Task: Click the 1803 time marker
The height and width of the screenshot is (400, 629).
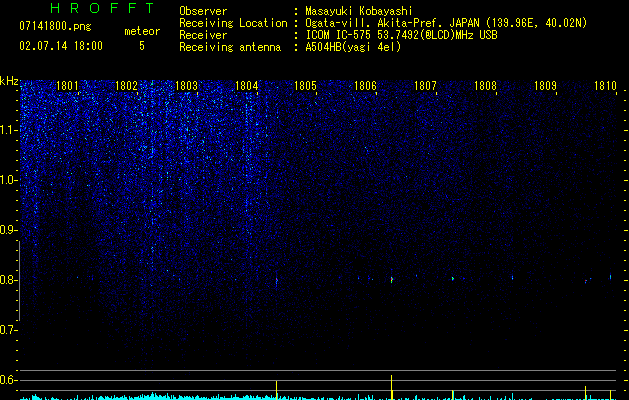Action: click(187, 86)
